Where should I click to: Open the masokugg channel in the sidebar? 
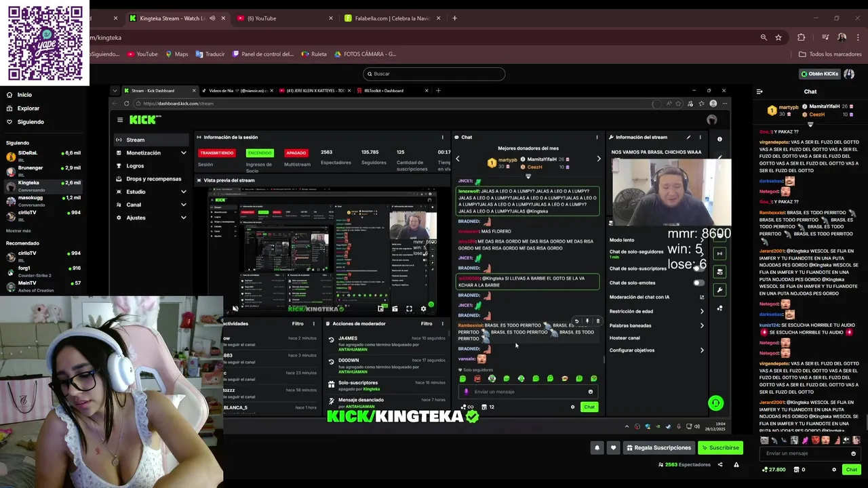point(43,201)
